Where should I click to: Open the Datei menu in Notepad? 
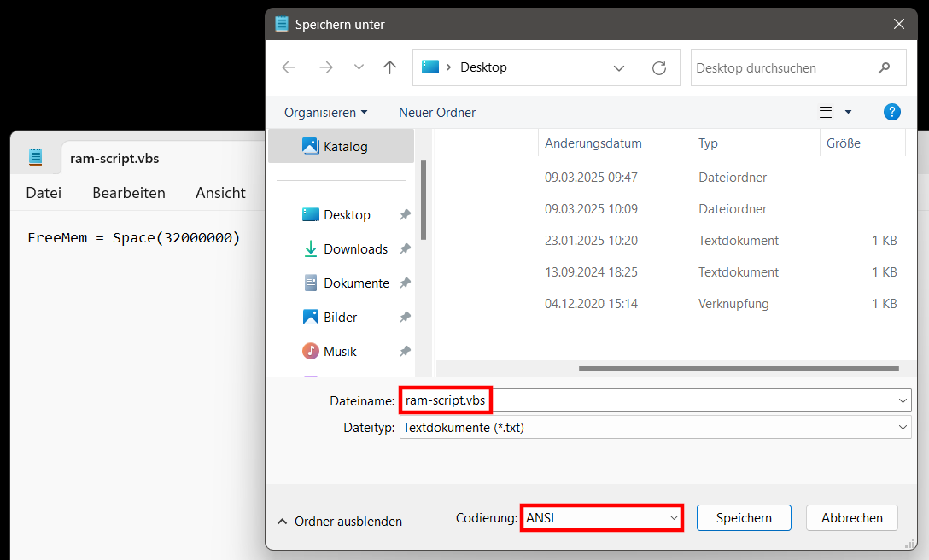pos(44,193)
